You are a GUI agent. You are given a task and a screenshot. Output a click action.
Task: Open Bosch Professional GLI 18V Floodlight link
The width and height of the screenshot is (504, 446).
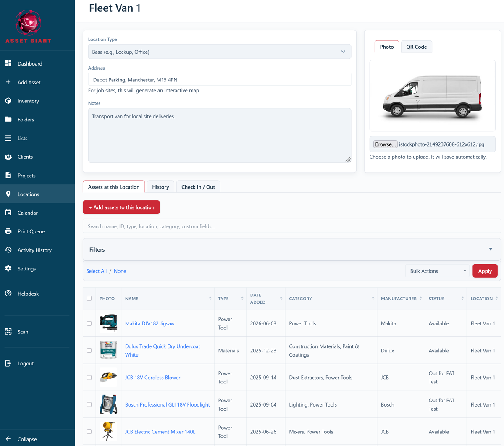click(168, 404)
